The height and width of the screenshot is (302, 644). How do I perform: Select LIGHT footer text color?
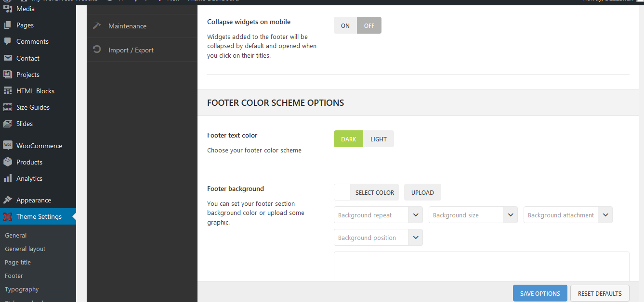tap(379, 139)
